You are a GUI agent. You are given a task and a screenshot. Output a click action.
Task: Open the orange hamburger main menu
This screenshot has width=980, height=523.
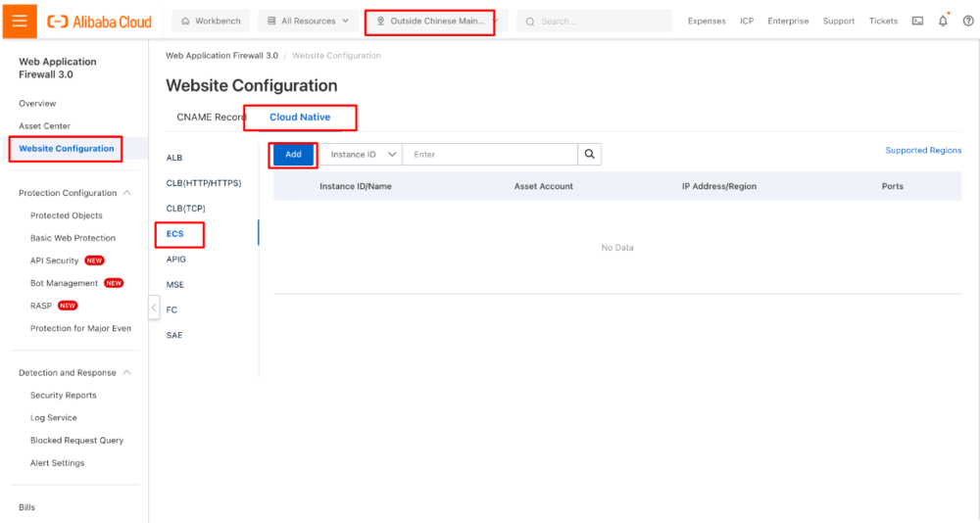(20, 21)
